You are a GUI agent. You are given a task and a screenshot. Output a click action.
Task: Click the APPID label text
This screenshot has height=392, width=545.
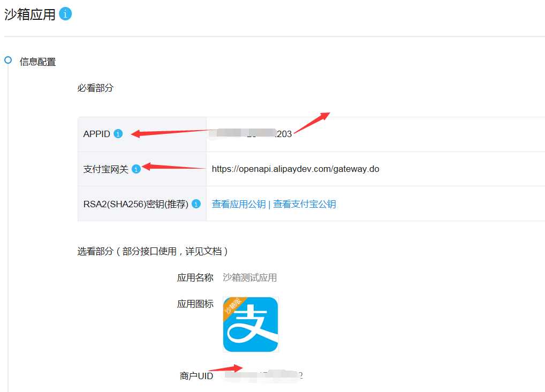[96, 134]
